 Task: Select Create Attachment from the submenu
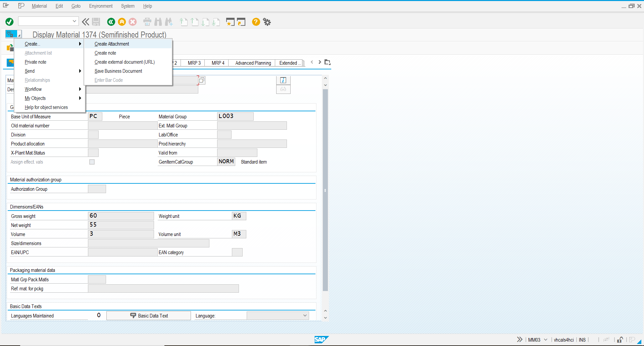(x=111, y=44)
